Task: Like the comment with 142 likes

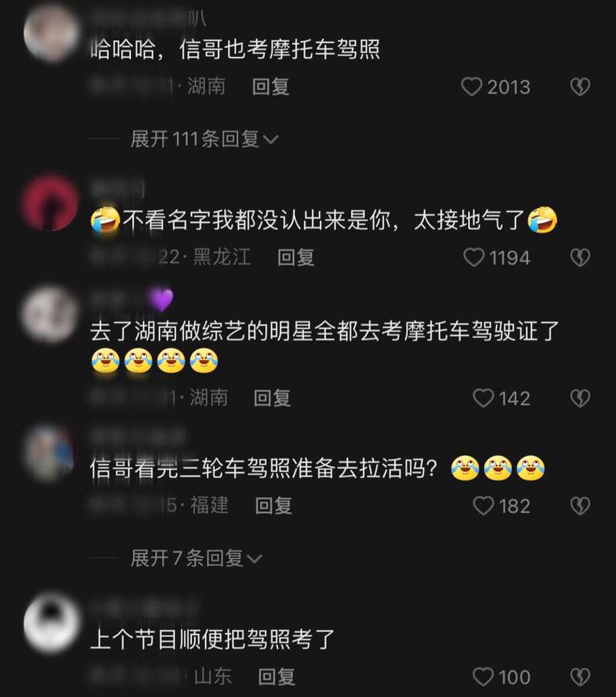Action: coord(483,398)
